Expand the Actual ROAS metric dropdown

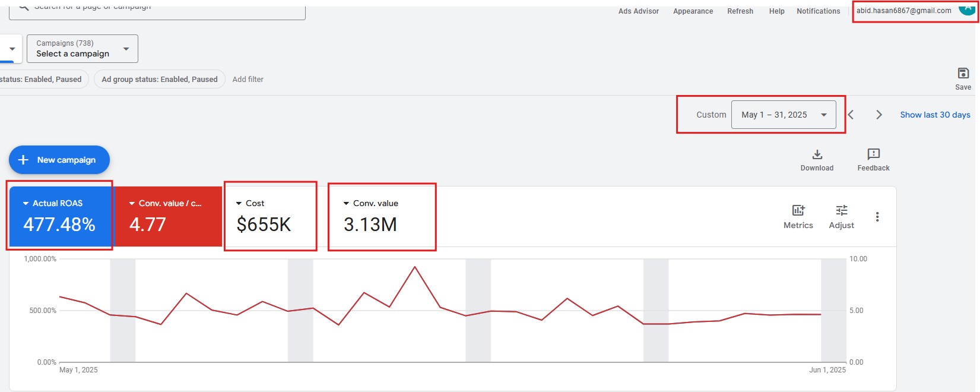pyautogui.click(x=26, y=203)
